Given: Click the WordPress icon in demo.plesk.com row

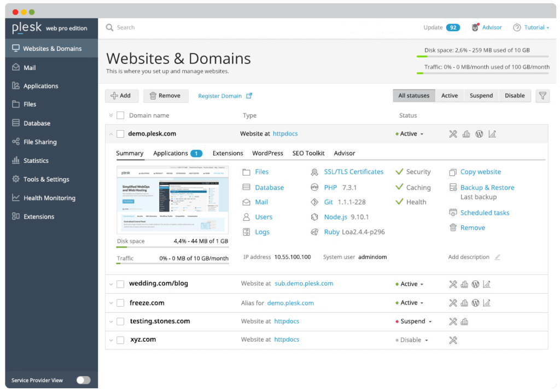Looking at the screenshot, I should [479, 134].
